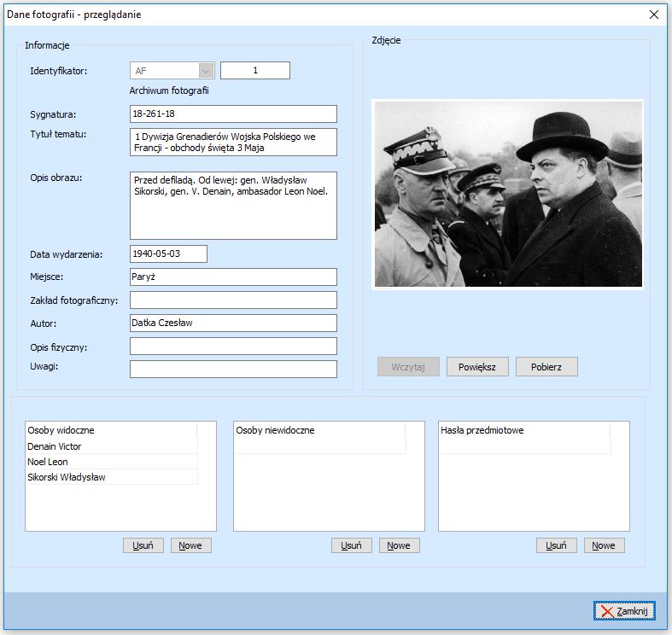
Task: Click Nowe under Osoby widoczne list
Action: [190, 545]
